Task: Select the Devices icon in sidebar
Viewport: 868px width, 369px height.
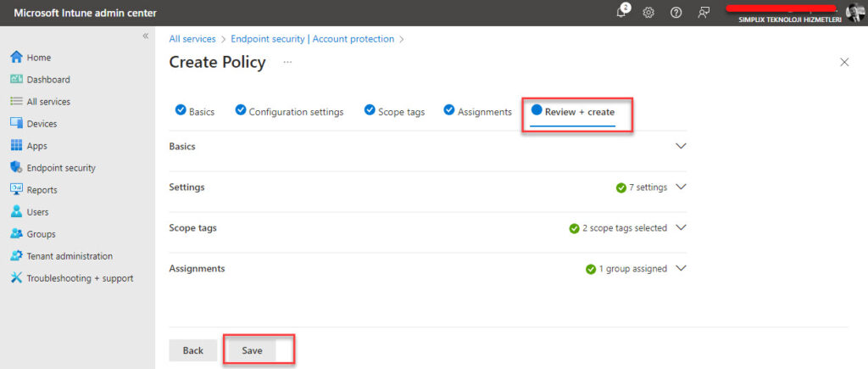Action: (x=15, y=124)
